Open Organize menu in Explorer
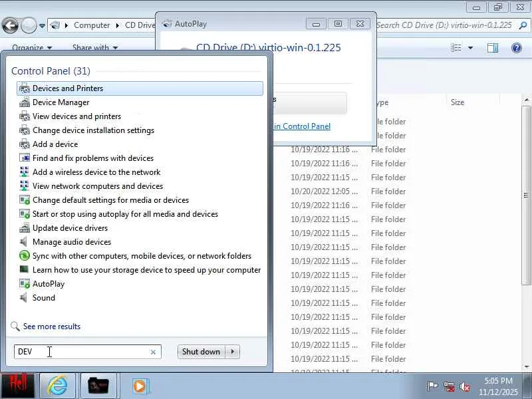Screen dimensions: 532x399 (32, 48)
